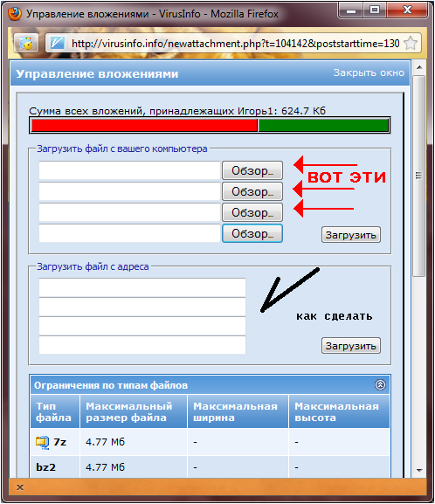
Task: Focus the fourth URL address field
Action: (142, 345)
